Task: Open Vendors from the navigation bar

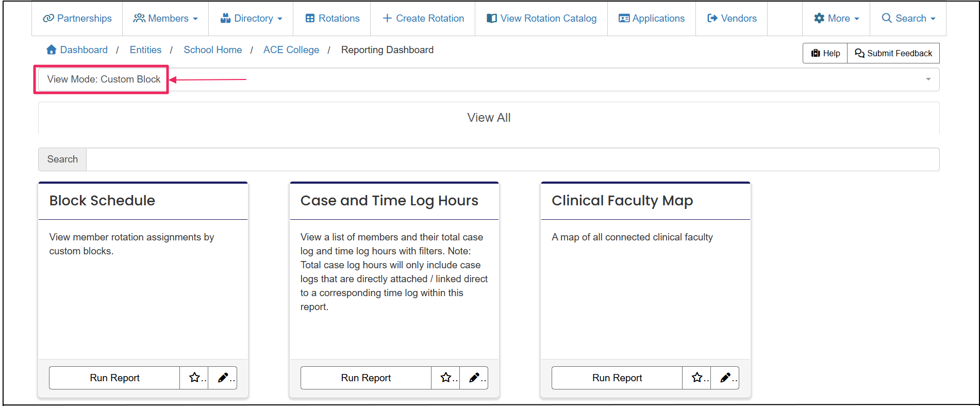Action: (x=732, y=18)
